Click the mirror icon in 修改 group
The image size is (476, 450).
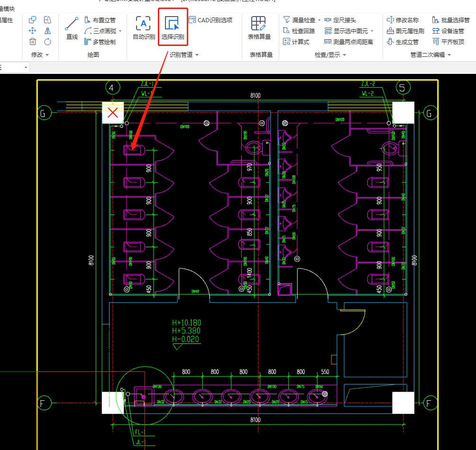[x=47, y=31]
